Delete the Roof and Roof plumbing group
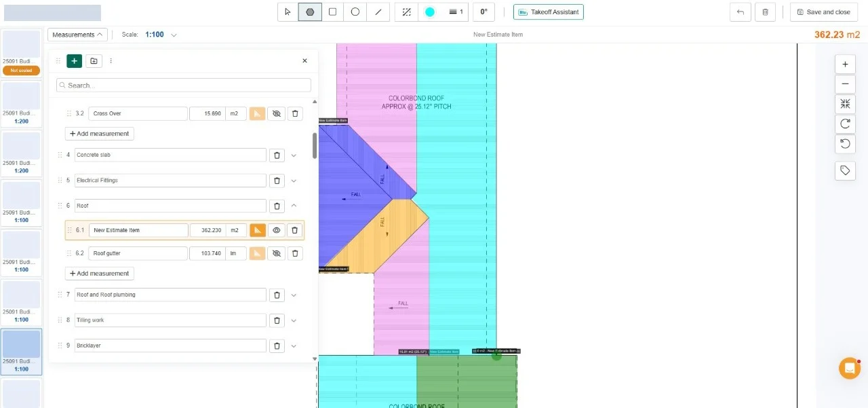Viewport: 868px width, 408px height. 277,295
